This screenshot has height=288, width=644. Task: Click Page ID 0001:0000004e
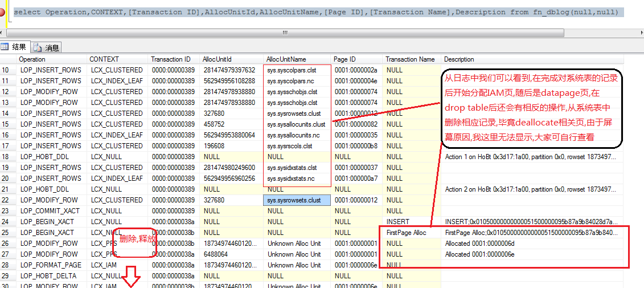point(356,80)
